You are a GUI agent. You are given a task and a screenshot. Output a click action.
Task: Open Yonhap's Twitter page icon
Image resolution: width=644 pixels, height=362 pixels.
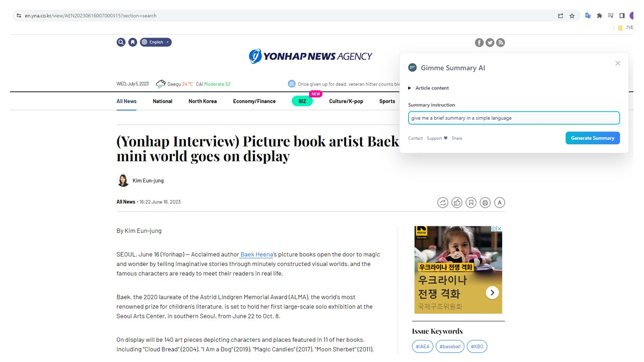tap(490, 43)
